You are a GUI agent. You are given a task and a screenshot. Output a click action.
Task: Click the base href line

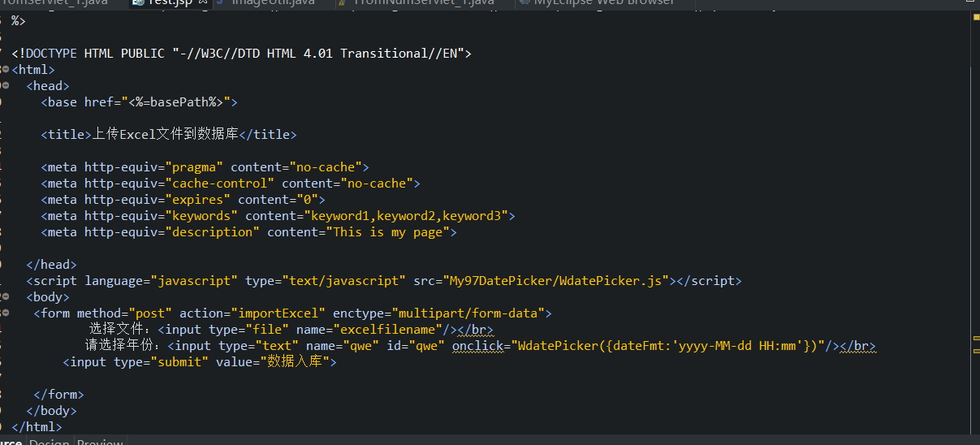(x=139, y=102)
